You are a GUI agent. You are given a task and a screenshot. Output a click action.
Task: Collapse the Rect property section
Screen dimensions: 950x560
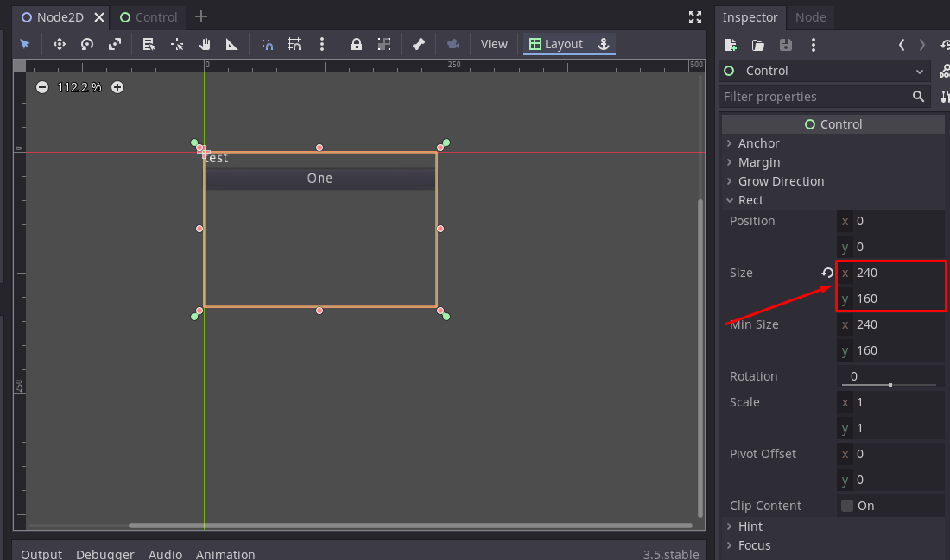tap(730, 199)
